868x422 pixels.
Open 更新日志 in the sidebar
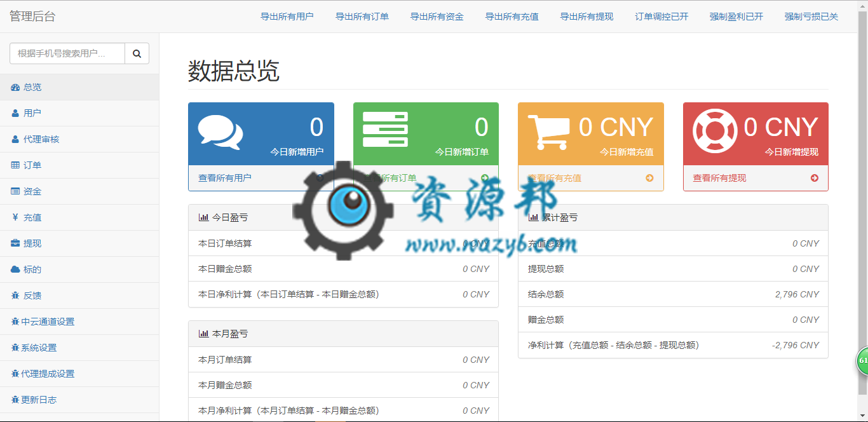click(79, 400)
